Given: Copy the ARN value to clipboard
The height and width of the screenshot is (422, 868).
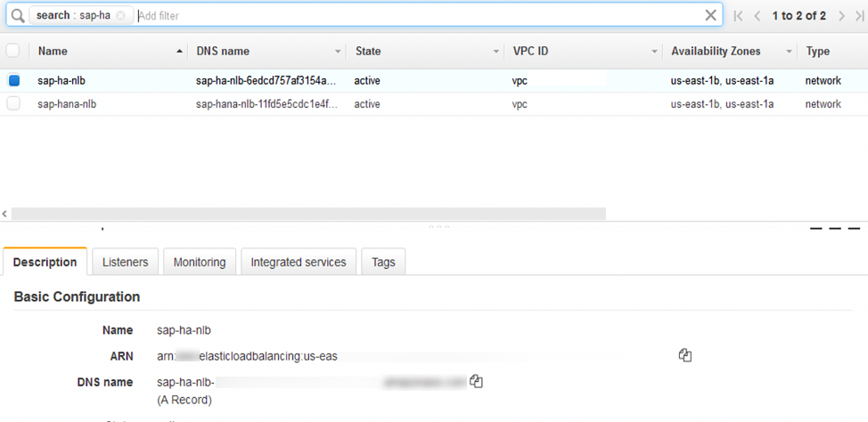Looking at the screenshot, I should (x=684, y=355).
